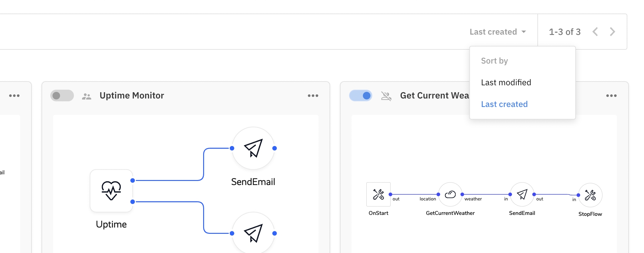Viewport: 644px width, 253px height.
Task: Click the Uptime heartbeat node icon
Action: click(x=111, y=191)
